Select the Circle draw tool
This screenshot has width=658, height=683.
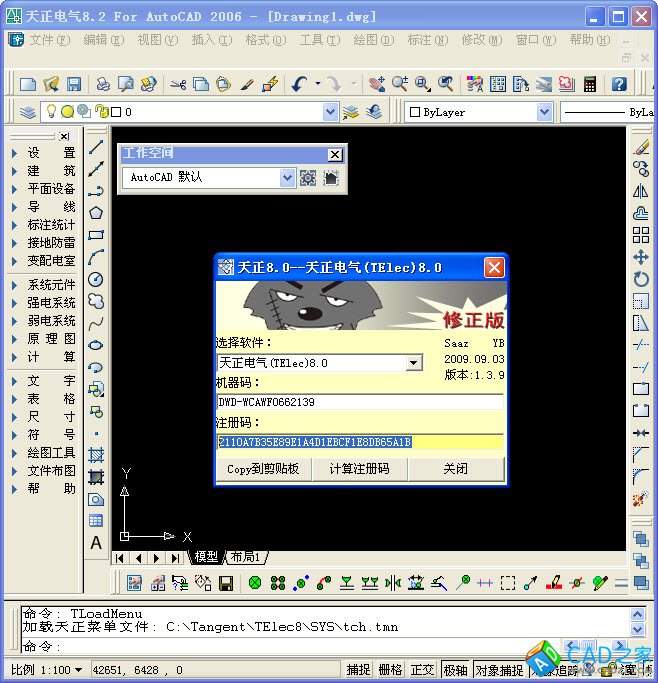96,279
